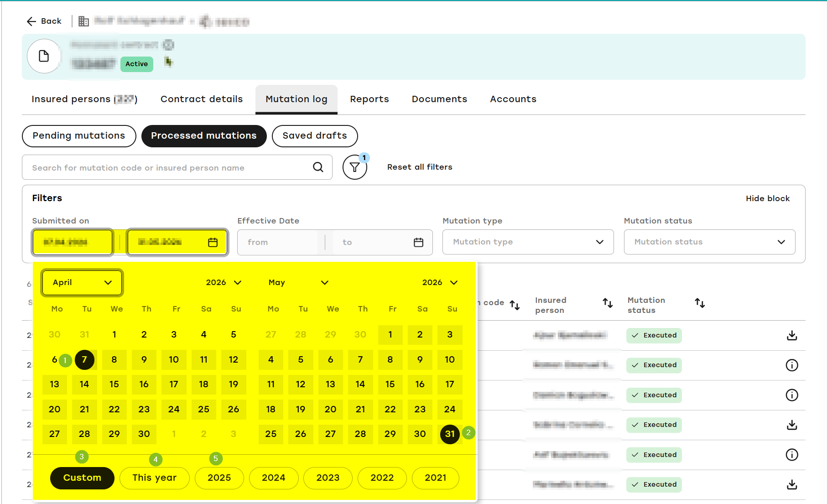Image resolution: width=827 pixels, height=504 pixels.
Task: Select the This year preset
Action: coord(155,478)
